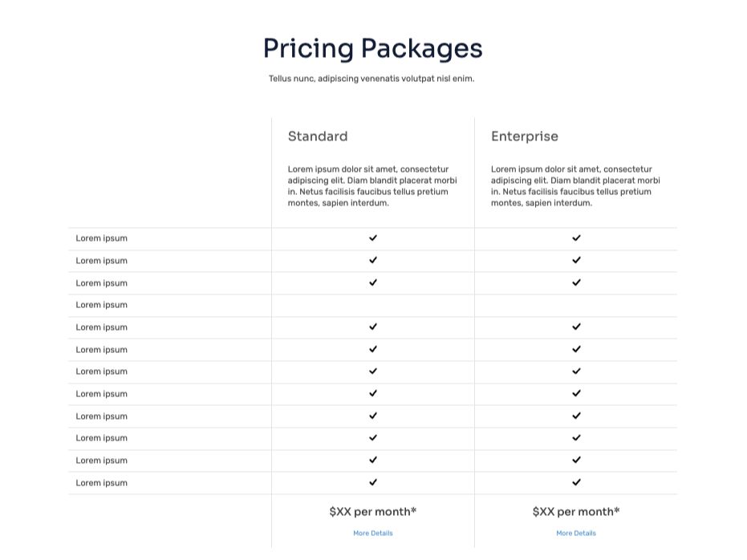Toggle the Standard checkmark in the fifth row

click(x=373, y=327)
